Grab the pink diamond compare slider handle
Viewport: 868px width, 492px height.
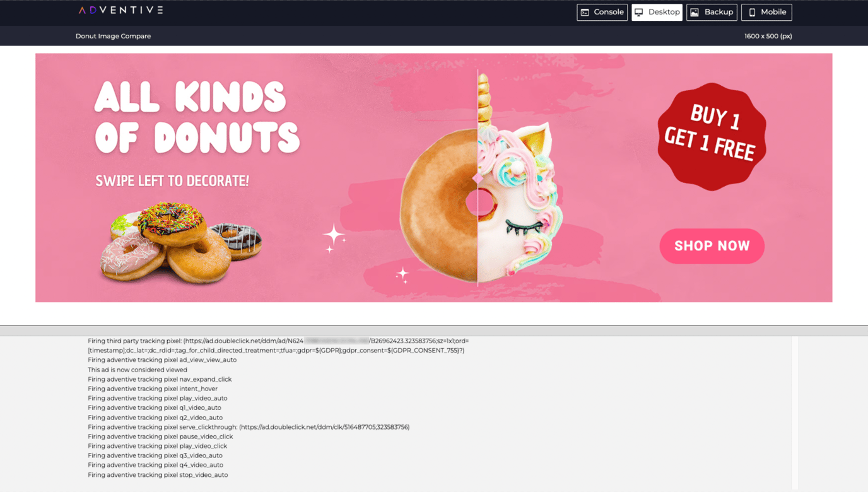(478, 179)
